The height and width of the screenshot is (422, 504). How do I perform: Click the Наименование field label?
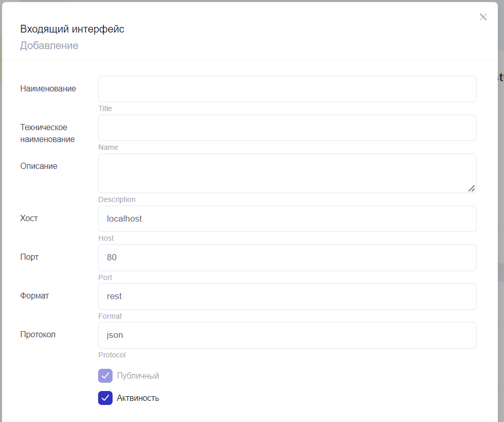[x=48, y=89]
